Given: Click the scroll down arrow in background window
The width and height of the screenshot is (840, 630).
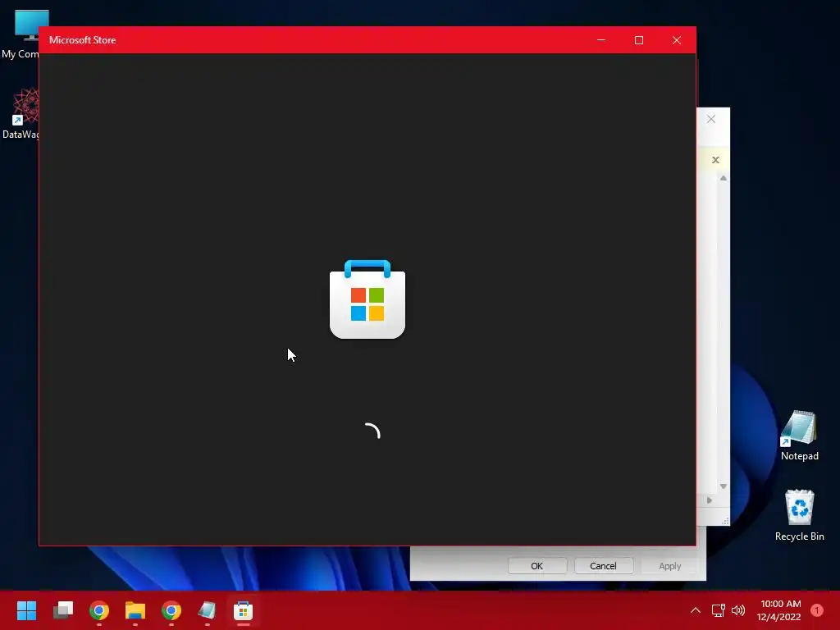Looking at the screenshot, I should (x=724, y=486).
